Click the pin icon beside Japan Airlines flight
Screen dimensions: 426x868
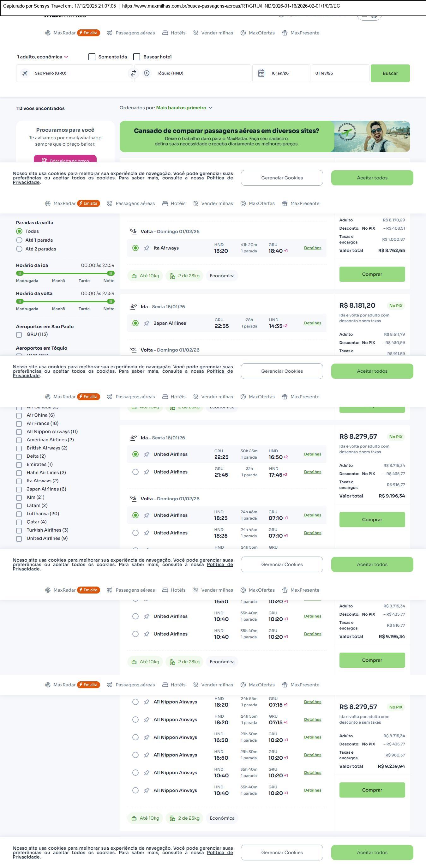[147, 323]
